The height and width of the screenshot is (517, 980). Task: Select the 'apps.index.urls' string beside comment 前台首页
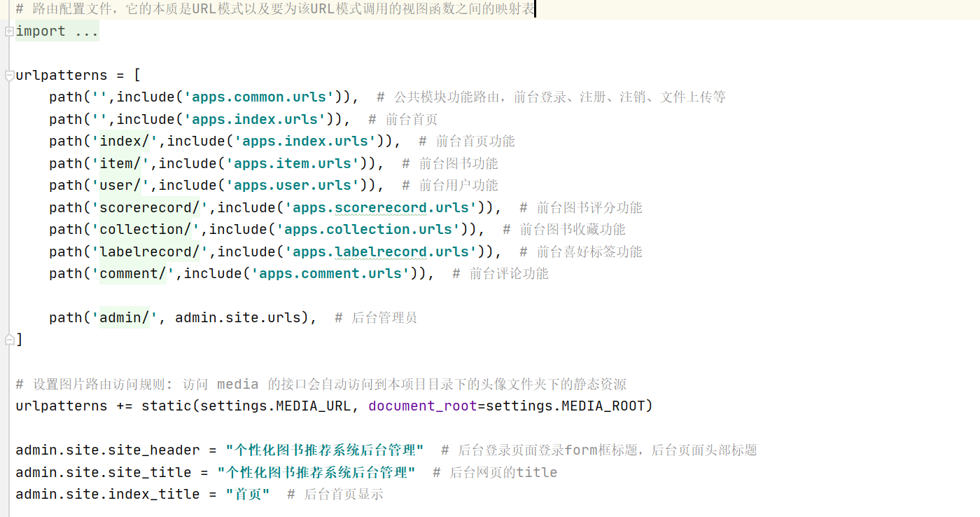255,120
